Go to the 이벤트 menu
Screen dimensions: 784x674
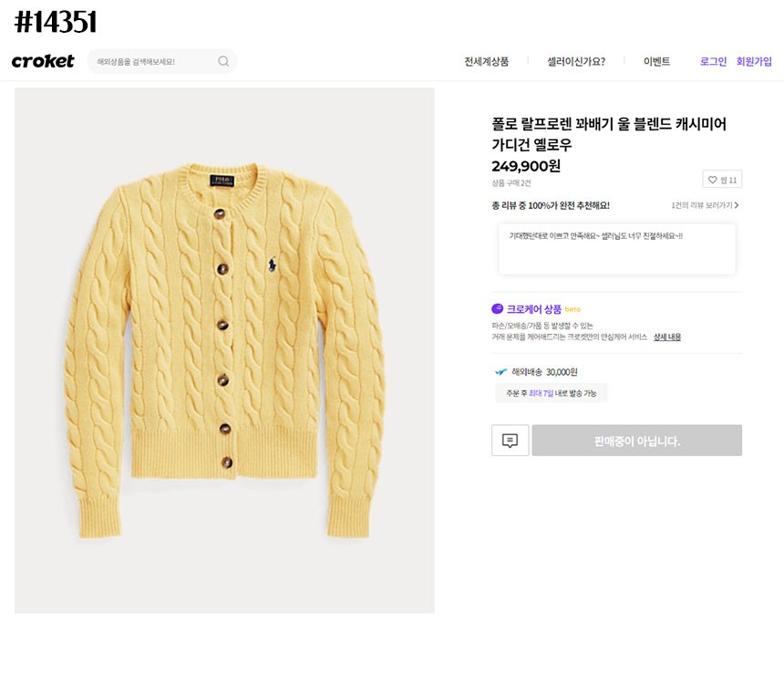(656, 62)
